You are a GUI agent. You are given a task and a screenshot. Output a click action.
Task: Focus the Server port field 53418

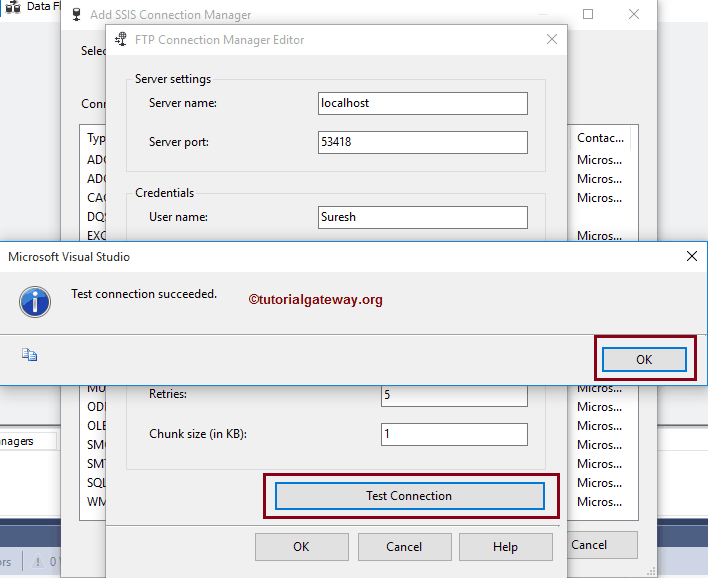[x=423, y=142]
